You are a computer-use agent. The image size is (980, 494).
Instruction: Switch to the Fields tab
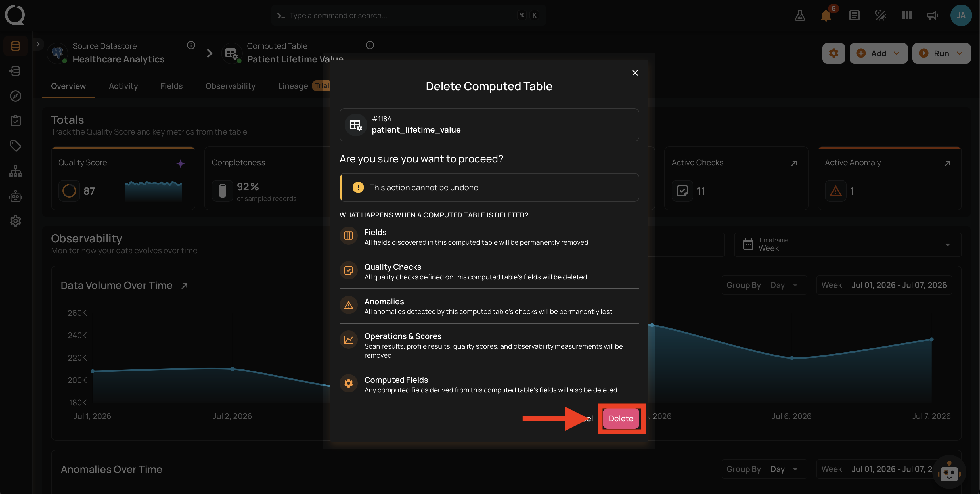click(x=171, y=86)
